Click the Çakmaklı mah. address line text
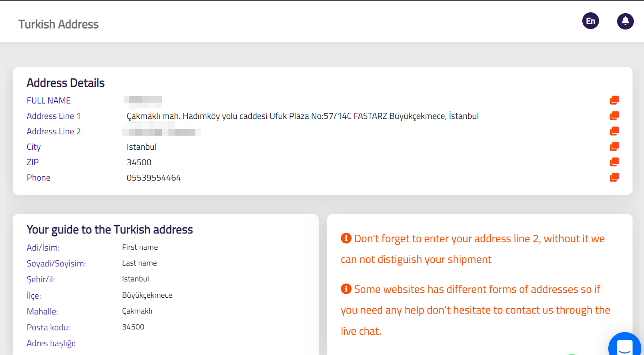The width and height of the screenshot is (644, 355). 302,116
